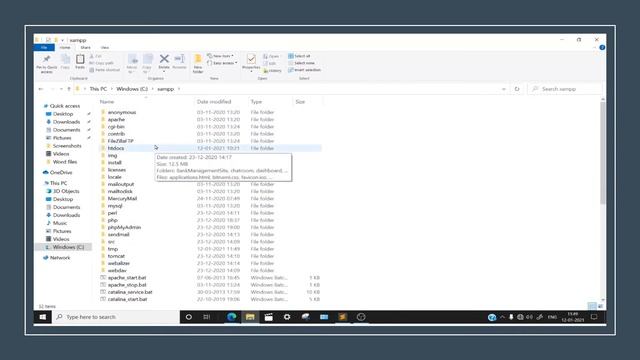The height and width of the screenshot is (360, 640).
Task: Click Select none in the ribbon
Action: click(x=301, y=63)
